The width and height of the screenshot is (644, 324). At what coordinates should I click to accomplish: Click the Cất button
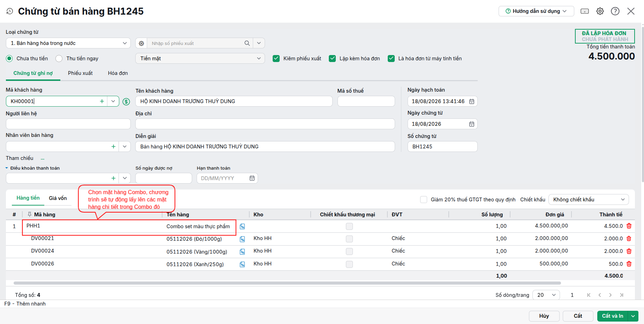point(578,316)
